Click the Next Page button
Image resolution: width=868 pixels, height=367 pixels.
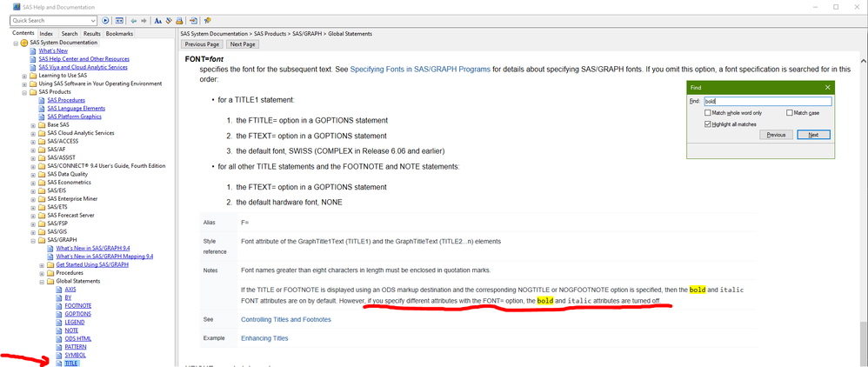pos(243,44)
